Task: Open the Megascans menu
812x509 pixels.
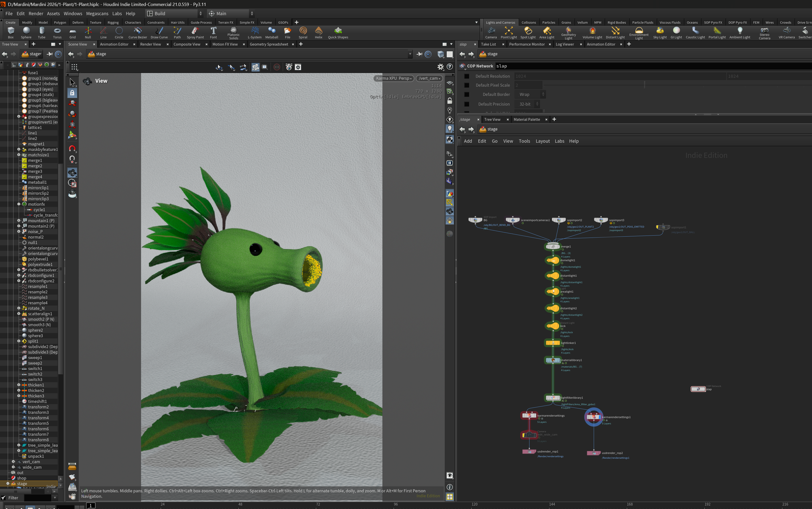Action: [x=97, y=13]
